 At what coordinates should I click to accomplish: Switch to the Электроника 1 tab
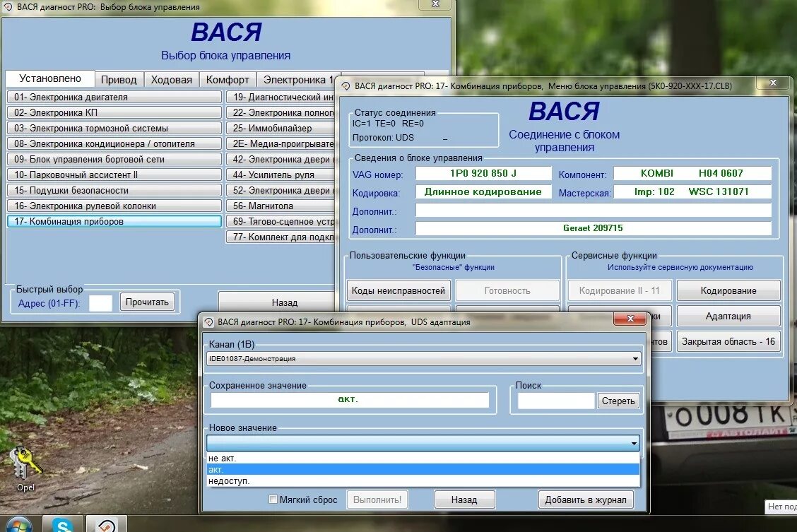[x=297, y=80]
